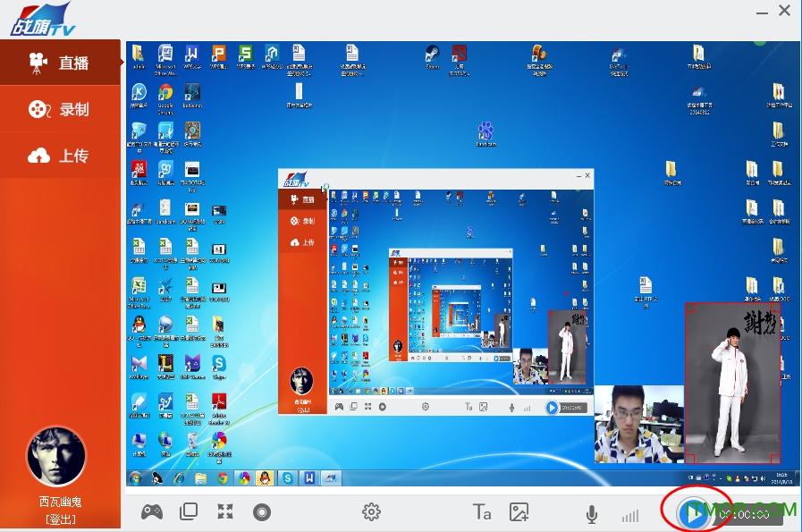The image size is (802, 532).
Task: Go to the 上传 tab
Action: click(x=61, y=156)
